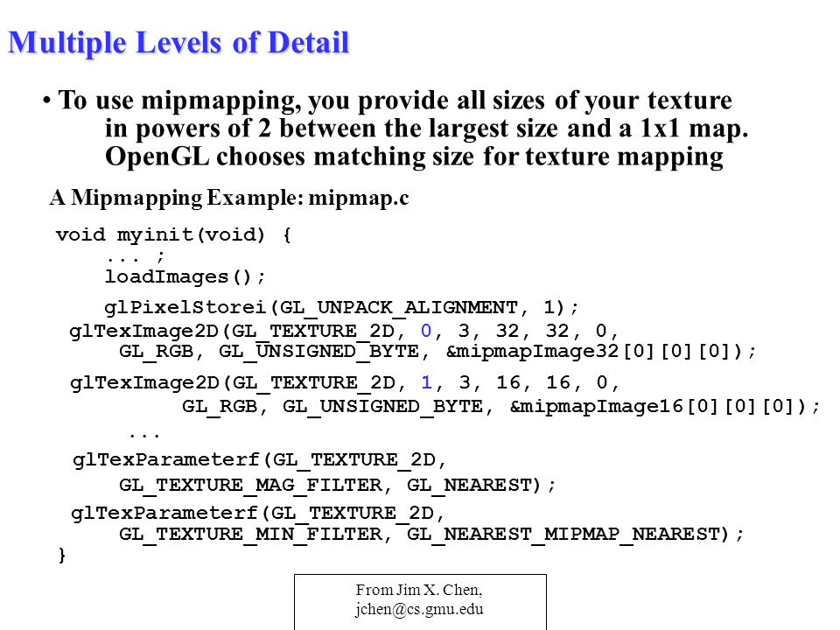The image size is (840, 630).
Task: Click the 'GL_TEXTURE_MAG_FILTER, GL_NEAREST);' line
Action: [338, 485]
